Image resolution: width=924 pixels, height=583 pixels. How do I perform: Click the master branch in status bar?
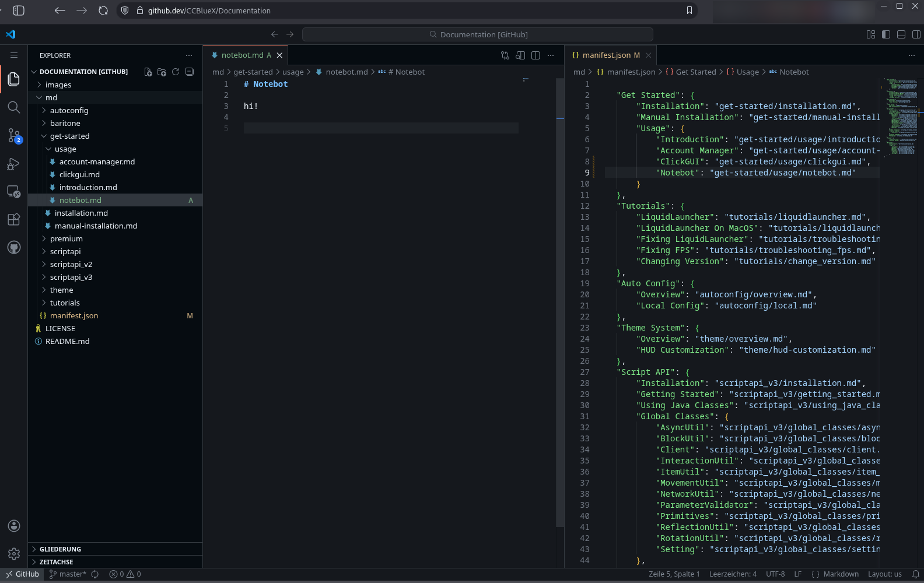click(x=68, y=574)
